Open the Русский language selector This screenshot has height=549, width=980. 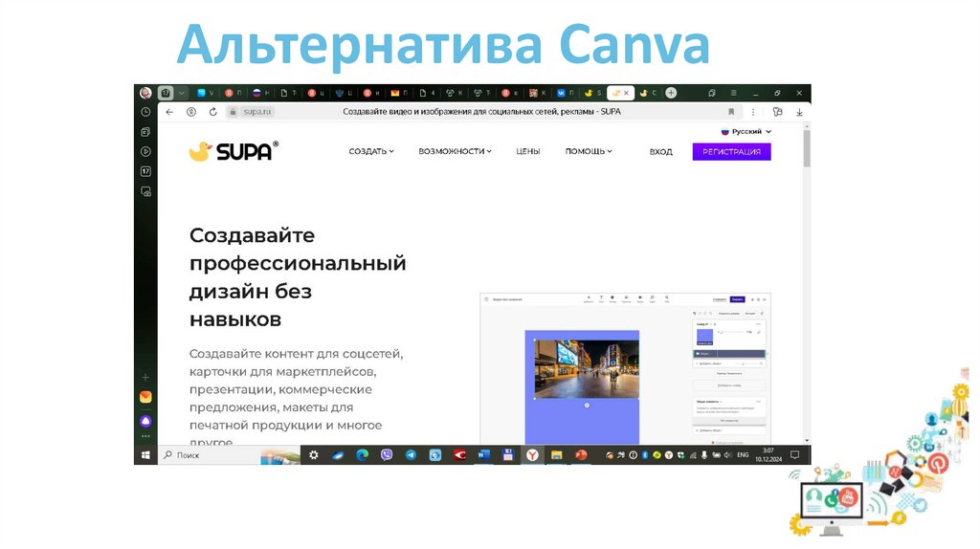pyautogui.click(x=746, y=132)
